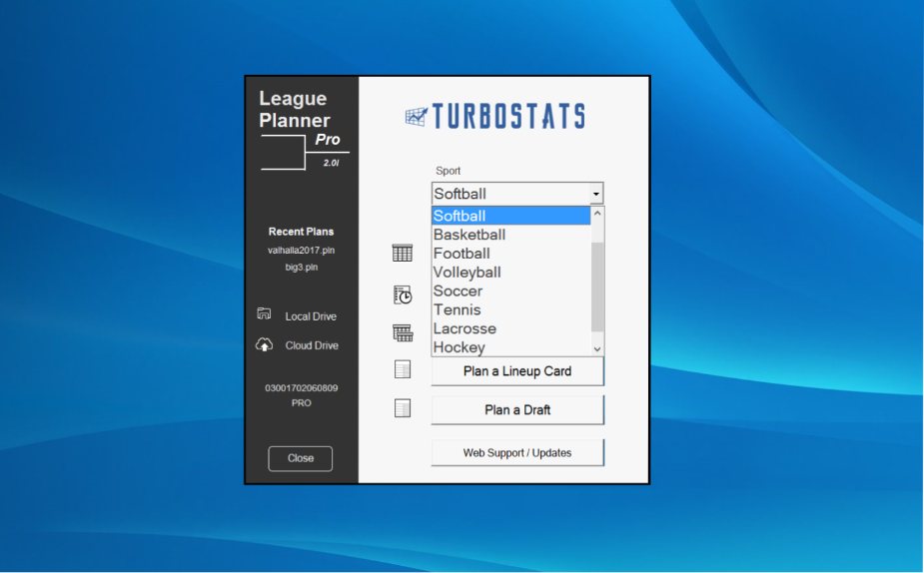
Task: Click the Close button
Action: (x=301, y=458)
